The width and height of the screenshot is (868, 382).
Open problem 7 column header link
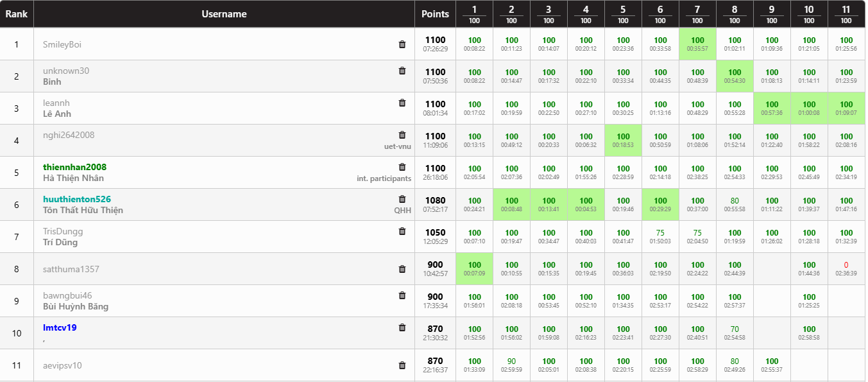point(697,10)
